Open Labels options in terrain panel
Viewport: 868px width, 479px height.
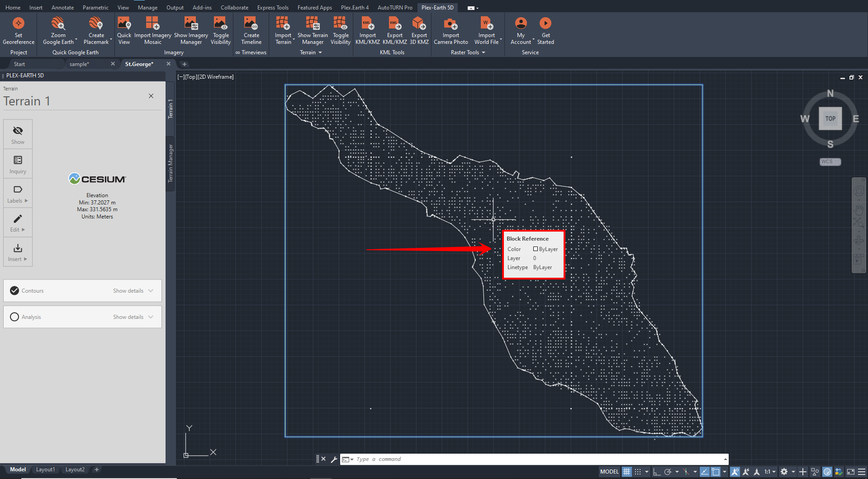[18, 194]
